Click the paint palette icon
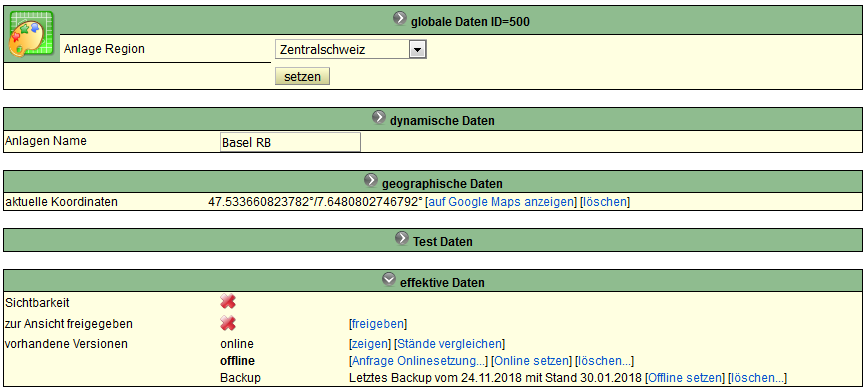Image resolution: width=864 pixels, height=391 pixels. (x=31, y=35)
